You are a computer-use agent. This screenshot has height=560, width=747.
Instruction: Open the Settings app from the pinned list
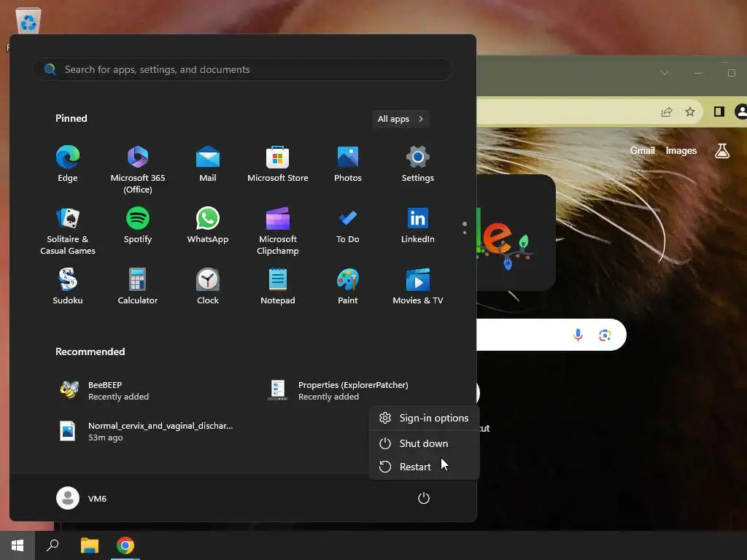point(418,164)
